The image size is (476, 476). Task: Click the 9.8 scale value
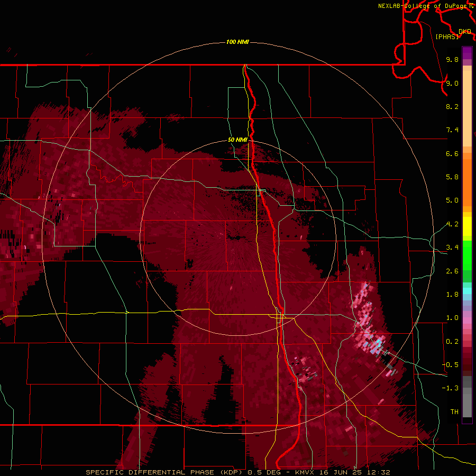[x=452, y=59]
